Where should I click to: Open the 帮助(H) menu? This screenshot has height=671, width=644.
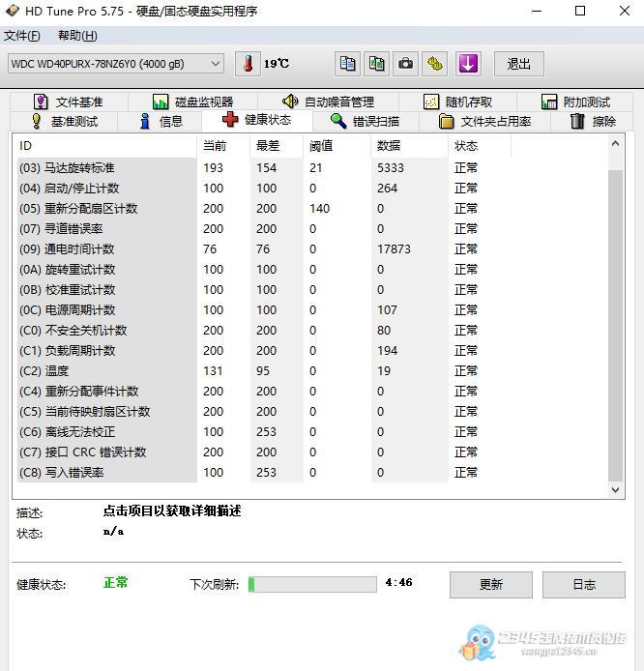[x=77, y=36]
